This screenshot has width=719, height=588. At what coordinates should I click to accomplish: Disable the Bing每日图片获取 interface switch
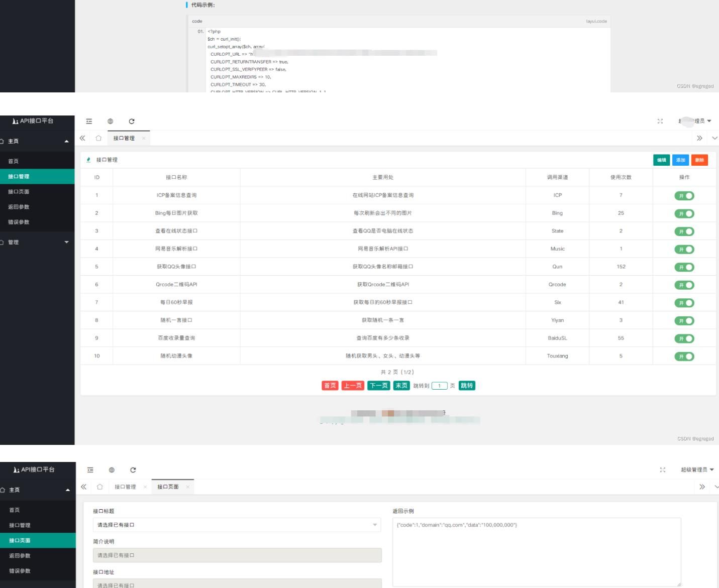point(684,213)
